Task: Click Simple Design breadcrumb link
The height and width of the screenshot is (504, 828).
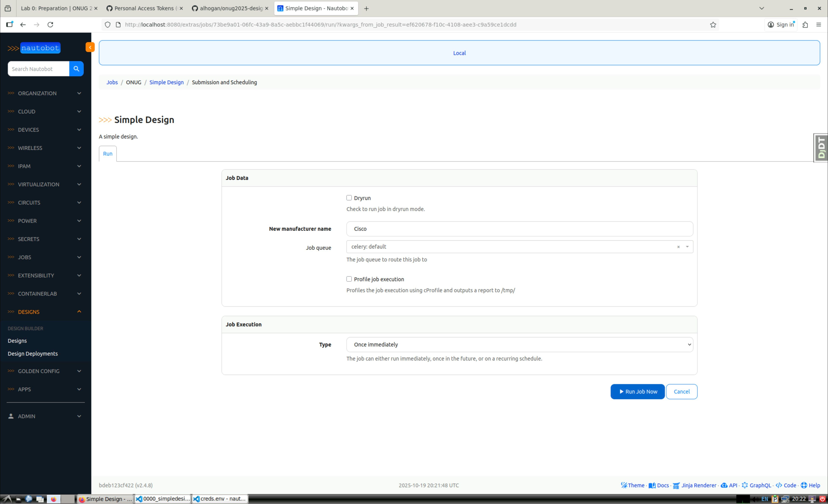Action: (x=166, y=82)
